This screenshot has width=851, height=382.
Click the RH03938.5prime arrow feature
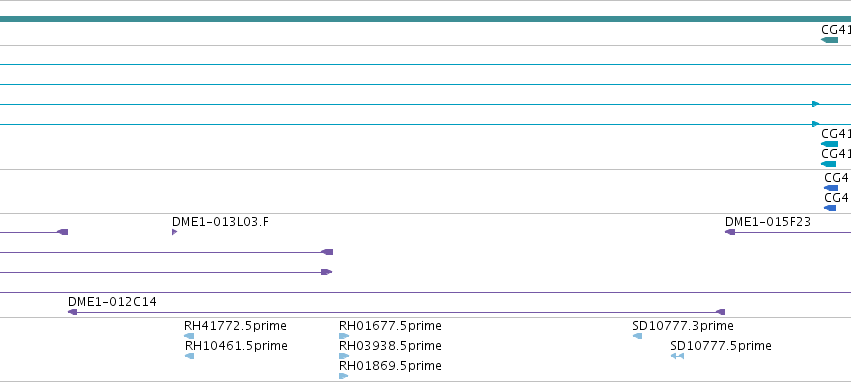[344, 356]
